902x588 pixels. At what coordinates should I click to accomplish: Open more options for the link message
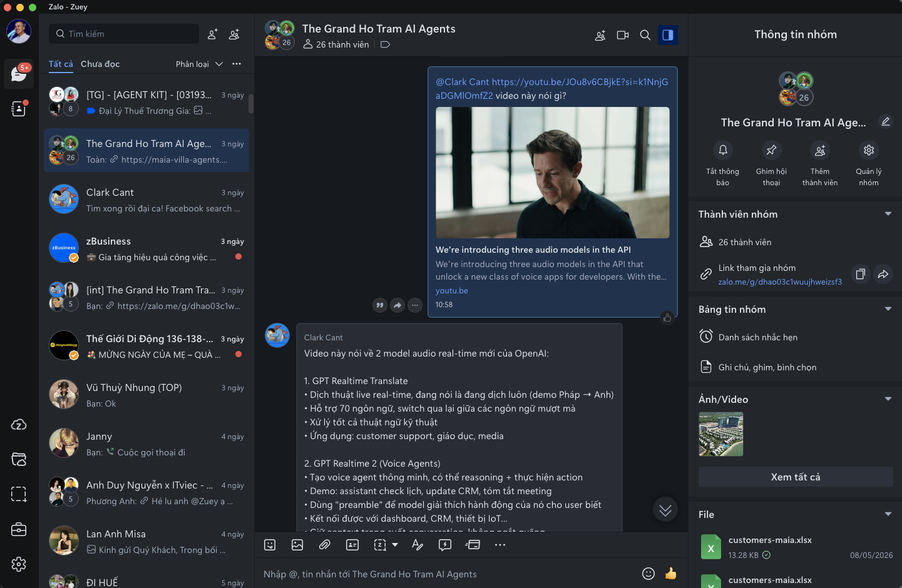click(415, 305)
